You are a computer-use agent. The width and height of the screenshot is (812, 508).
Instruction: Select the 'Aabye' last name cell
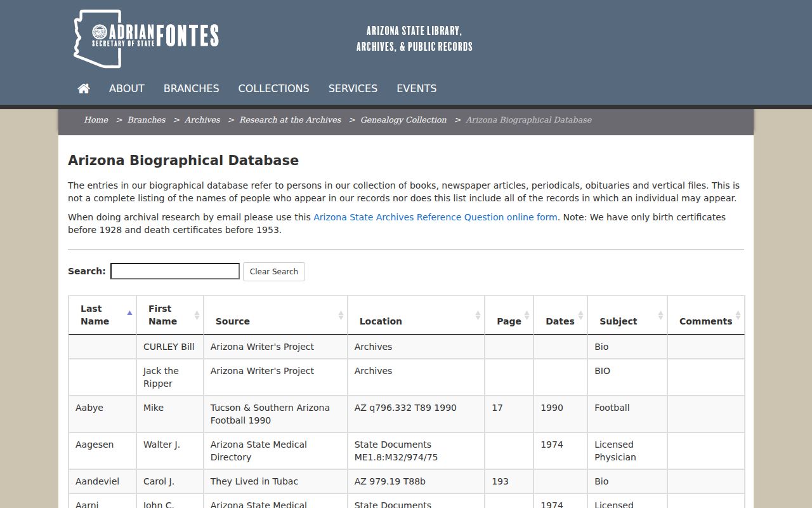coord(103,414)
